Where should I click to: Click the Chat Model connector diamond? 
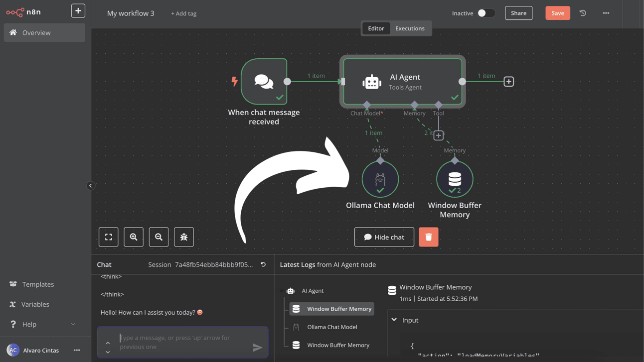coord(367,105)
